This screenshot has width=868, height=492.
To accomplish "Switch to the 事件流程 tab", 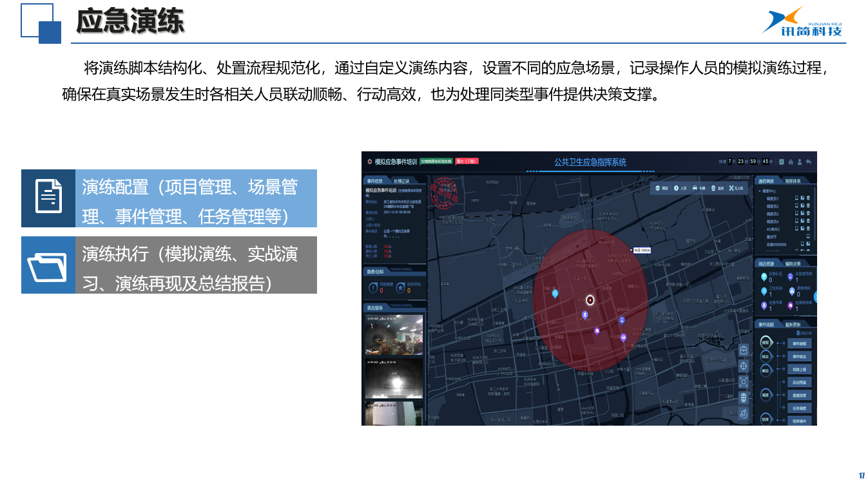I will coord(766,325).
